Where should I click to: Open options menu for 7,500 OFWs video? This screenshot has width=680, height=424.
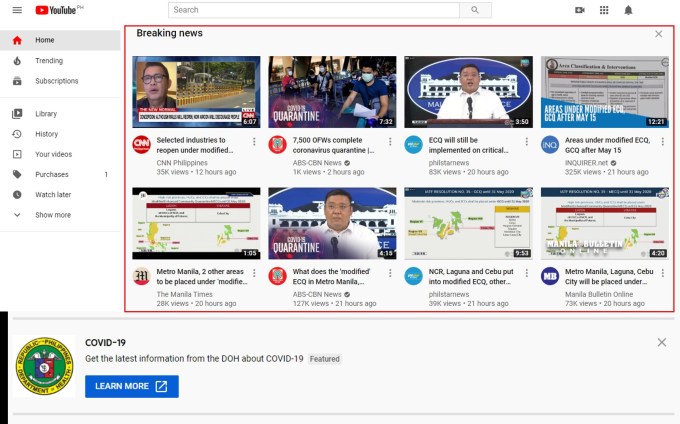pos(390,142)
